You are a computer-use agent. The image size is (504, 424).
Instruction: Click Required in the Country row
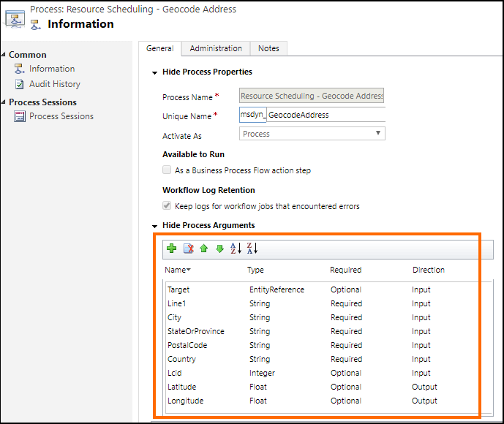point(346,359)
